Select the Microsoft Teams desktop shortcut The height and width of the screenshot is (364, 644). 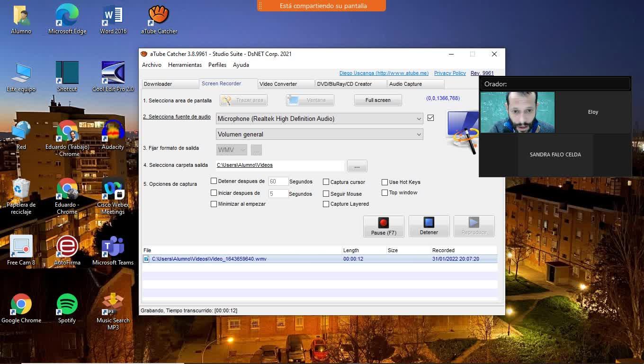click(x=113, y=251)
